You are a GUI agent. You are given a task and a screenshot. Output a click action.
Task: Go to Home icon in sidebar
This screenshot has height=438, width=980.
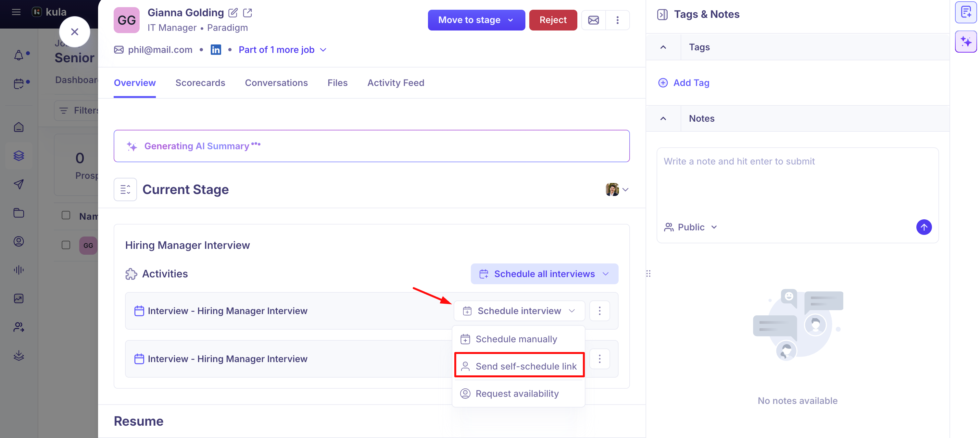point(19,127)
